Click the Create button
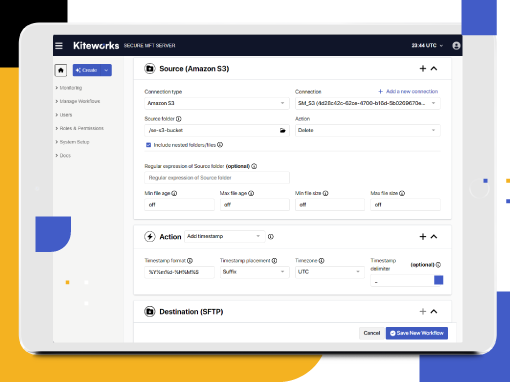Image resolution: width=510 pixels, height=382 pixels. click(87, 70)
